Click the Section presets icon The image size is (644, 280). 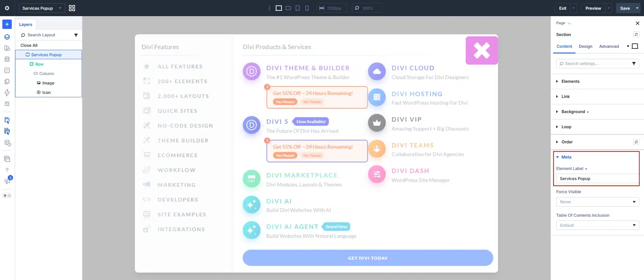coord(636,34)
